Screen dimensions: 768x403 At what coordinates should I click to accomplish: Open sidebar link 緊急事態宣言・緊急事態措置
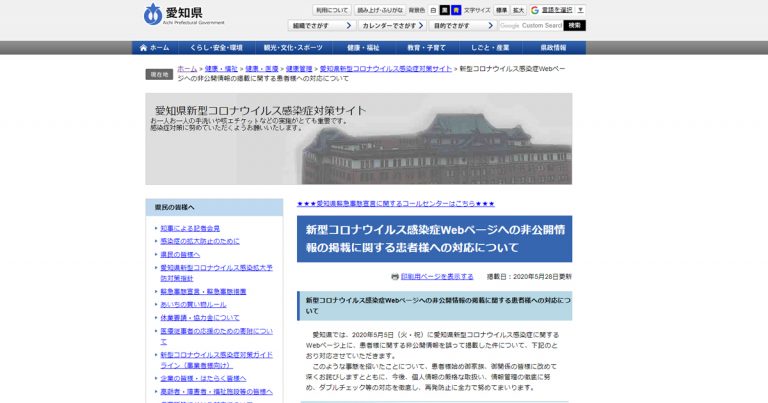point(203,291)
